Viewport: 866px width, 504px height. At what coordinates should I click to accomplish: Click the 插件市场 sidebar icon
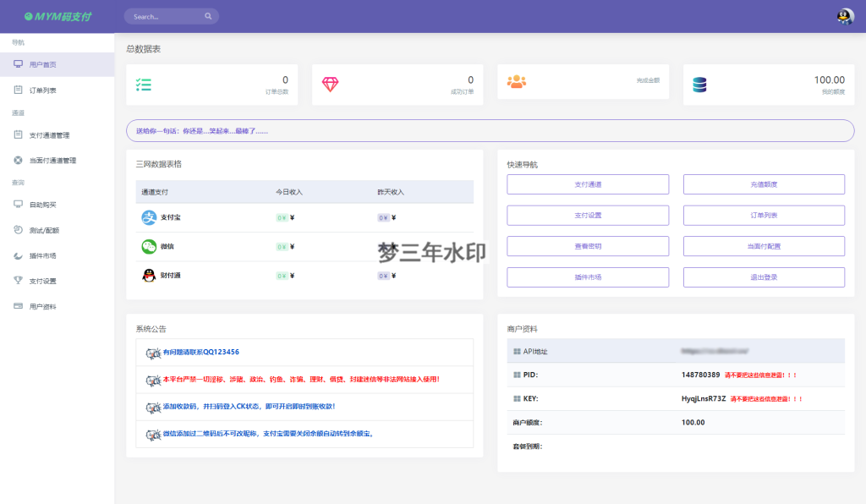click(19, 255)
